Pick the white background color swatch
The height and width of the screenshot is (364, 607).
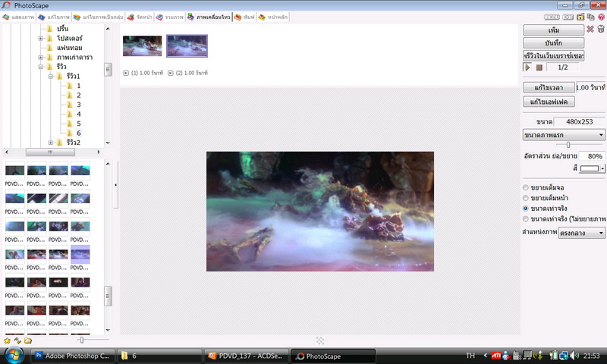[x=590, y=168]
